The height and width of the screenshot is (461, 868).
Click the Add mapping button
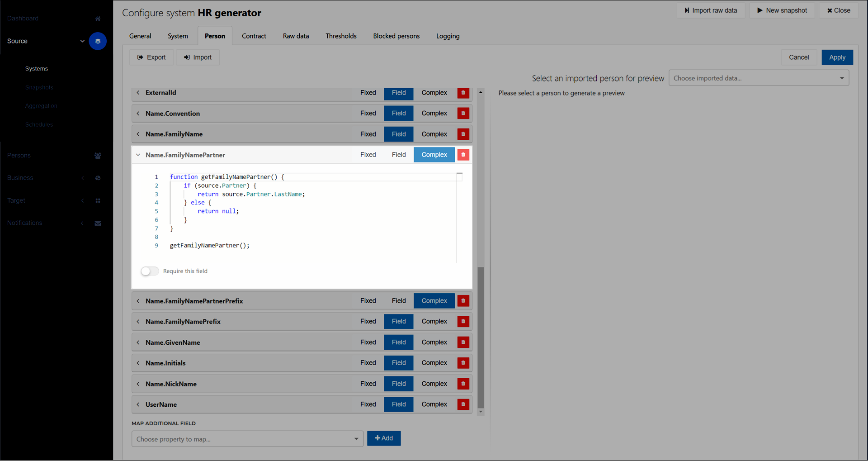tap(384, 438)
